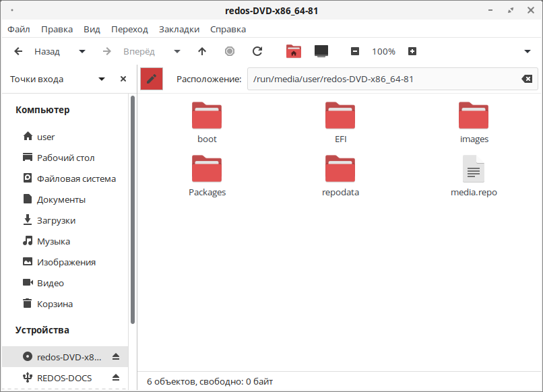Open Корзина in sidebar
The image size is (543, 392).
[65, 304]
